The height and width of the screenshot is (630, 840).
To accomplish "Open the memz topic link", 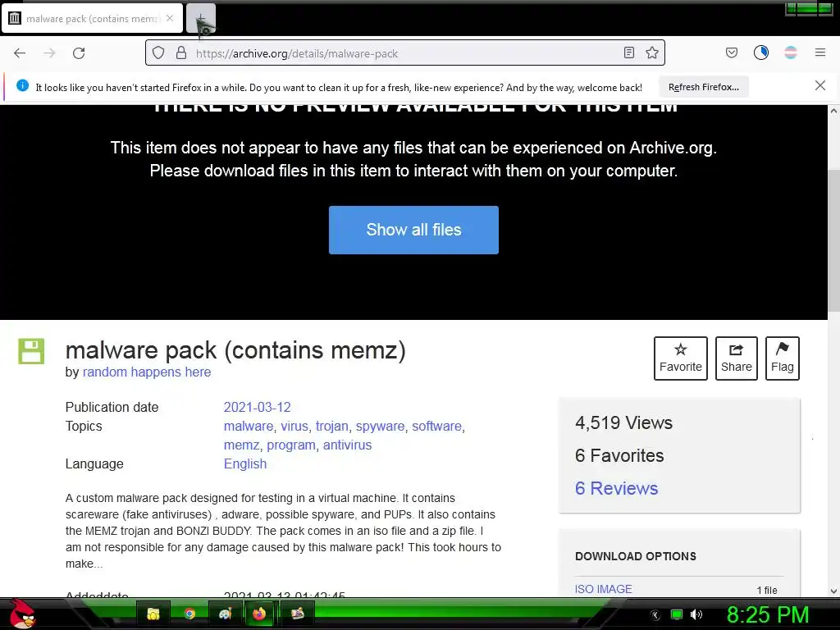I will point(242,445).
